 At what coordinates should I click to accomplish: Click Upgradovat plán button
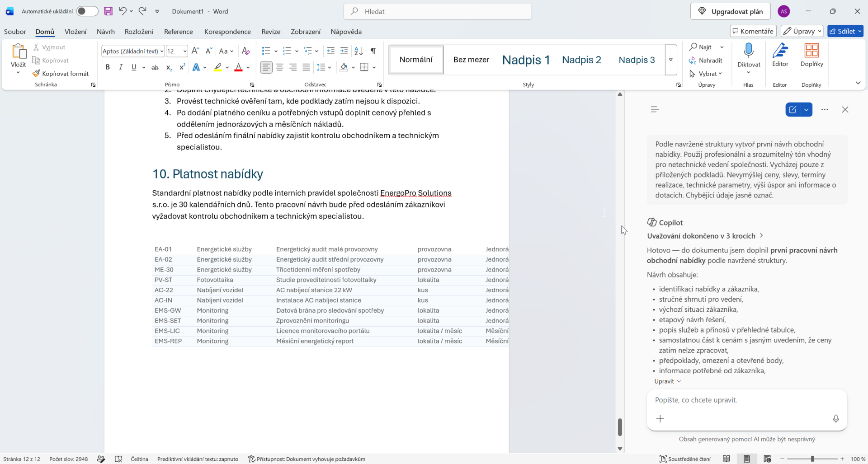(730, 11)
